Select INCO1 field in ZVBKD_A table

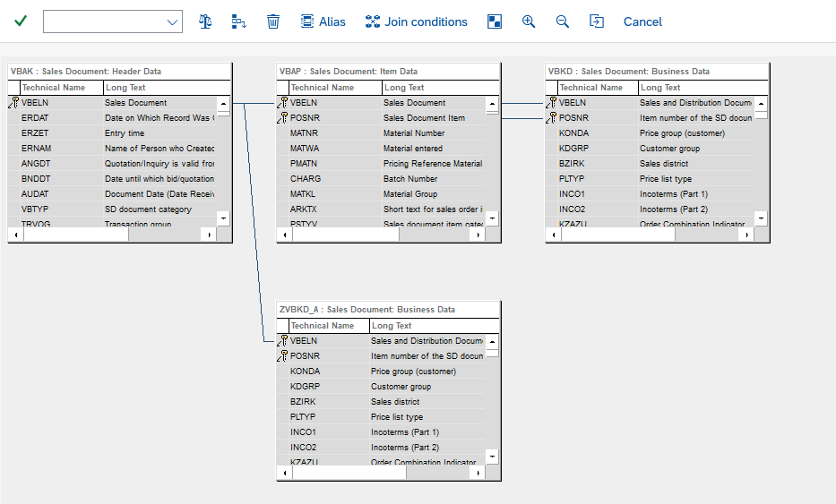[381, 432]
